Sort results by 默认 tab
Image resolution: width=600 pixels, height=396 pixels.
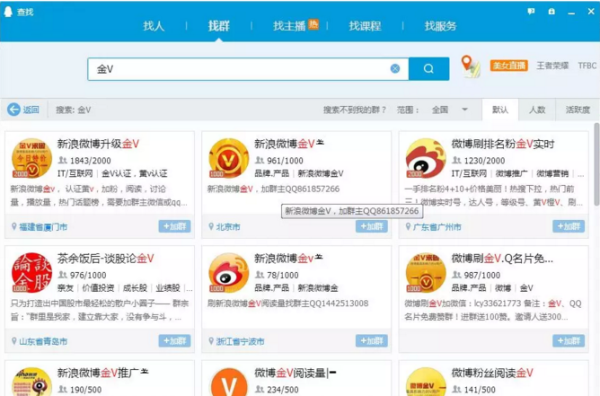tap(500, 110)
